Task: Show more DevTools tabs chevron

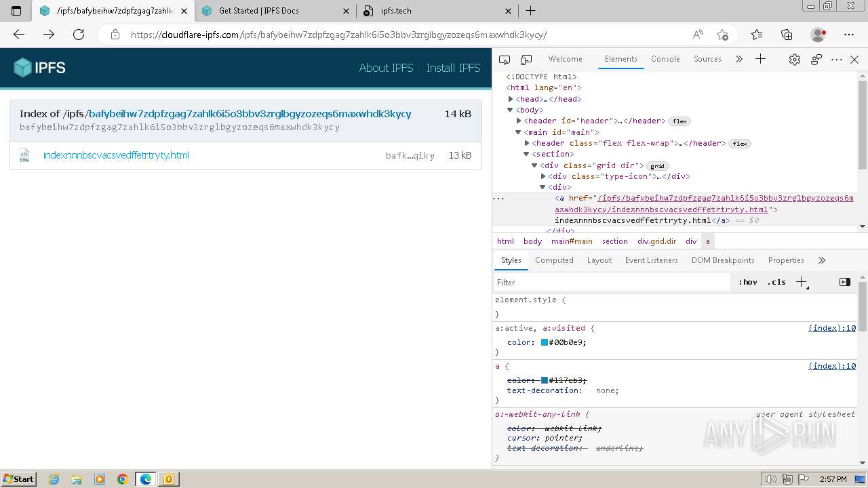Action: pos(738,59)
